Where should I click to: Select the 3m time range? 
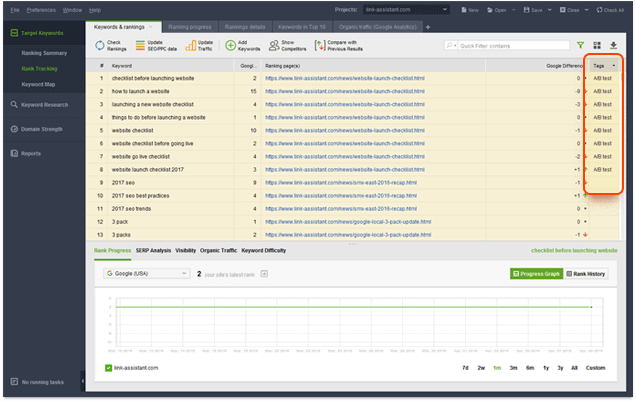coord(514,368)
